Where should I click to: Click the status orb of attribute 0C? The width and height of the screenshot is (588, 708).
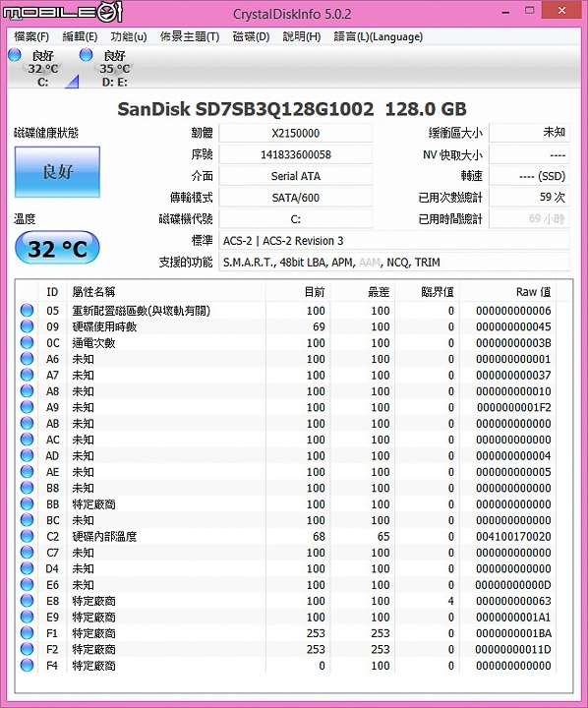point(28,343)
